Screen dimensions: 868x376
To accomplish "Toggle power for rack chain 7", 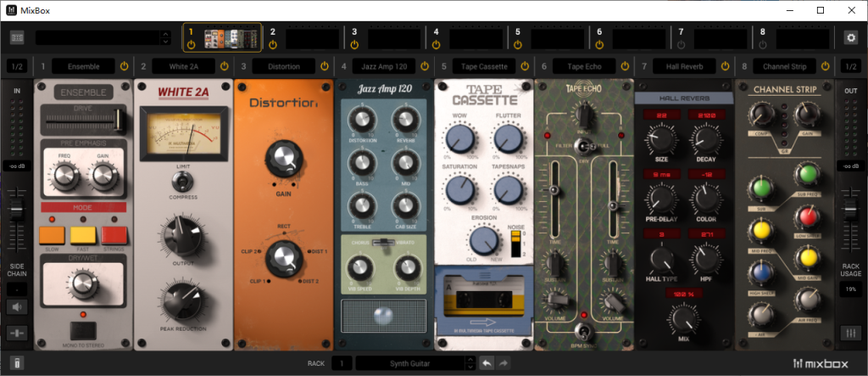I will tap(681, 44).
